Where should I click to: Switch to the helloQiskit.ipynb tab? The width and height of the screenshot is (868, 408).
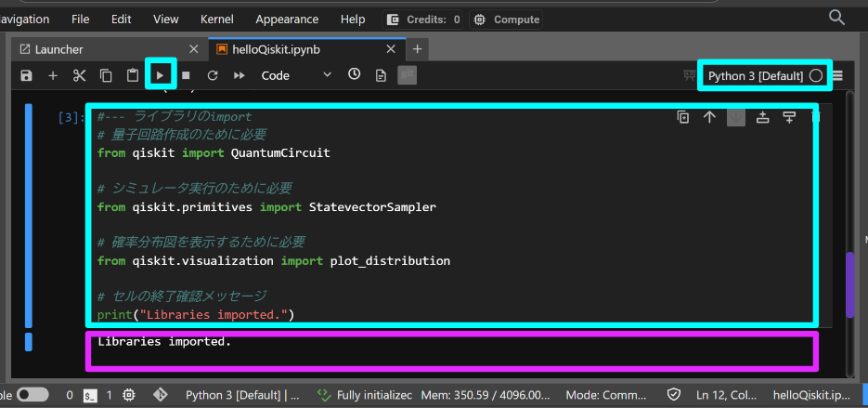(307, 49)
